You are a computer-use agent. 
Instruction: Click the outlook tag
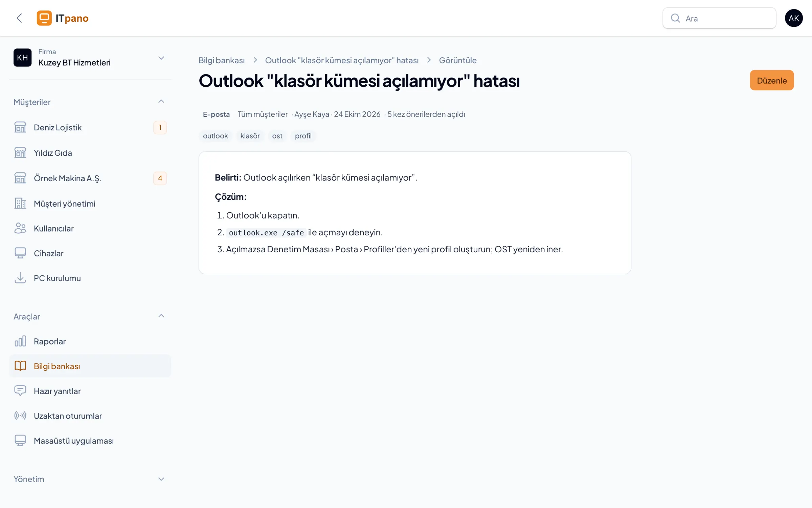click(216, 136)
